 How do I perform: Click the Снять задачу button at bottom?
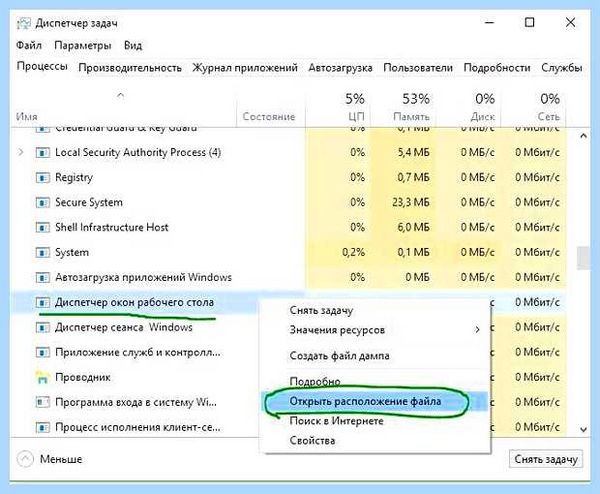point(546,459)
